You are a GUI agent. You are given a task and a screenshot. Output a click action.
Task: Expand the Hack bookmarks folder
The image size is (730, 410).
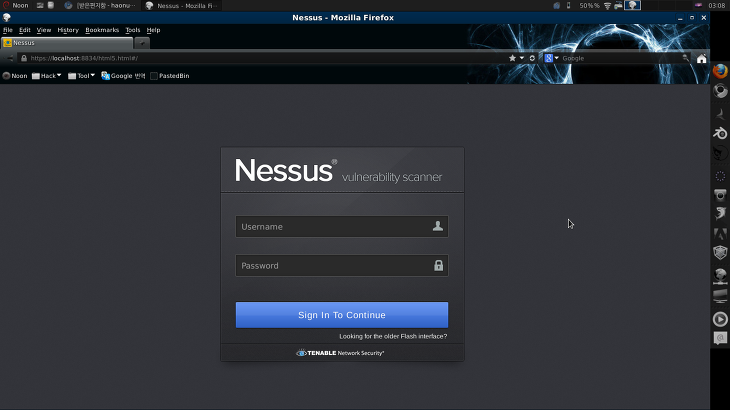click(x=47, y=76)
